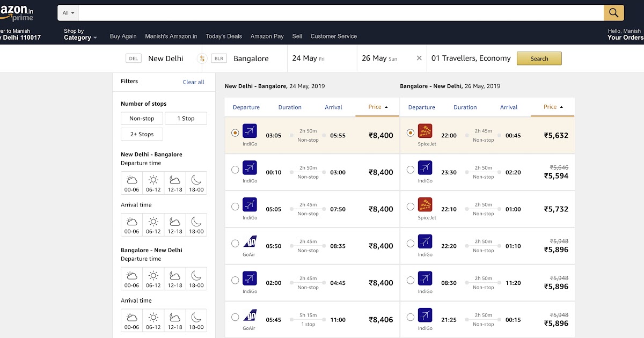Select the 03:05 IndiGo outbound flight
Image resolution: width=644 pixels, height=338 pixels.
pyautogui.click(x=235, y=133)
